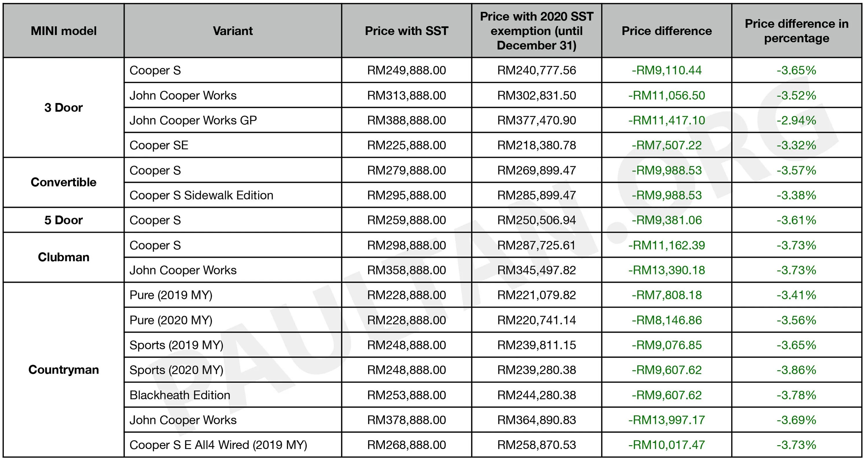
Task: Click the "Countryman" model cell
Action: [63, 370]
